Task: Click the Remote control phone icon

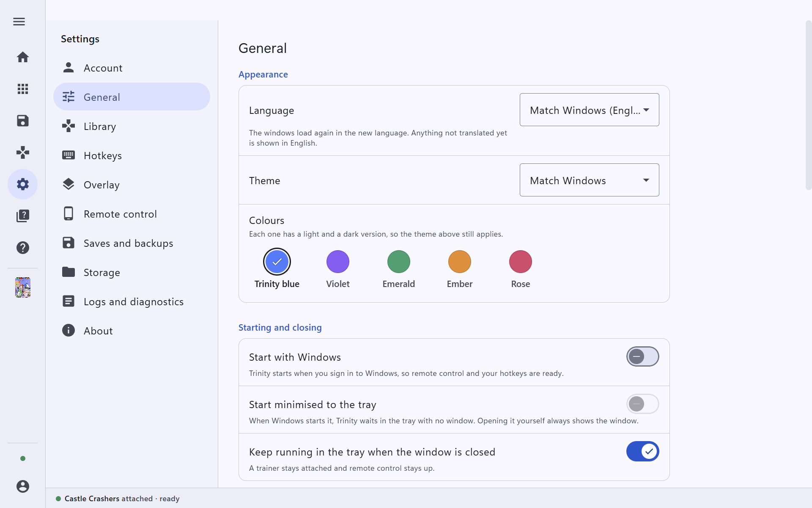Action: (69, 213)
